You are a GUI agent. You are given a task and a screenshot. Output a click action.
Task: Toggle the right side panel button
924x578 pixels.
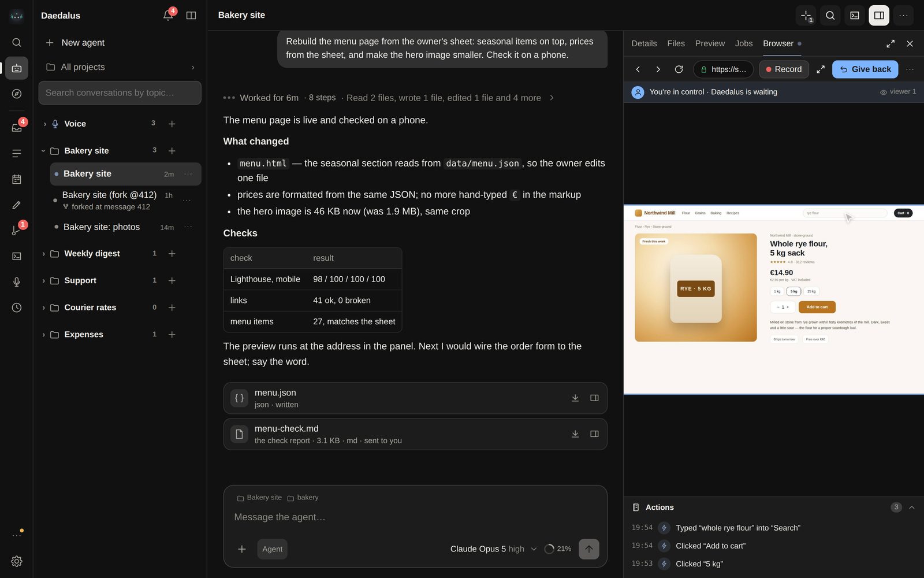point(878,16)
